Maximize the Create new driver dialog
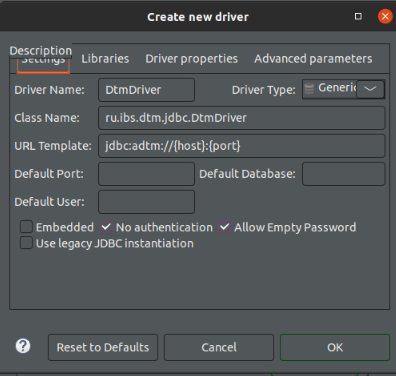 358,16
